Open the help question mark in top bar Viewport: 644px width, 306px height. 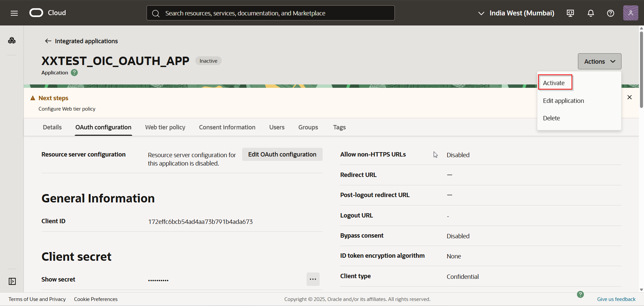pos(610,13)
